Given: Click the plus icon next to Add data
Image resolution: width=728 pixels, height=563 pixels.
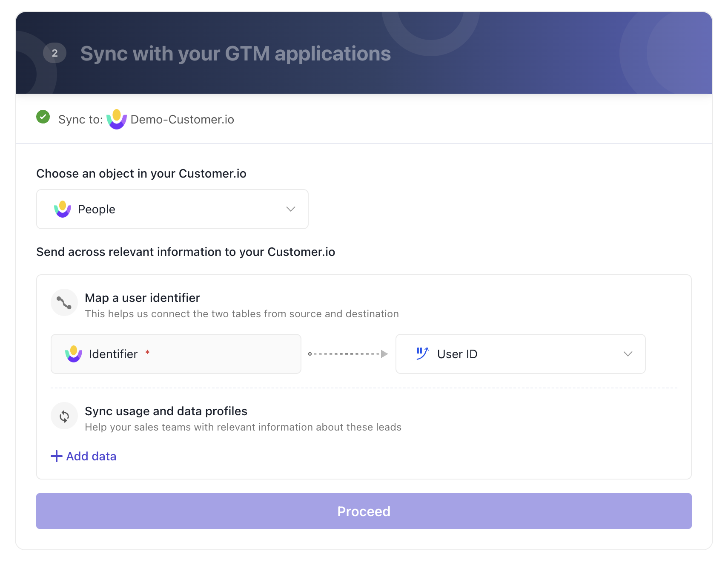Looking at the screenshot, I should point(57,456).
